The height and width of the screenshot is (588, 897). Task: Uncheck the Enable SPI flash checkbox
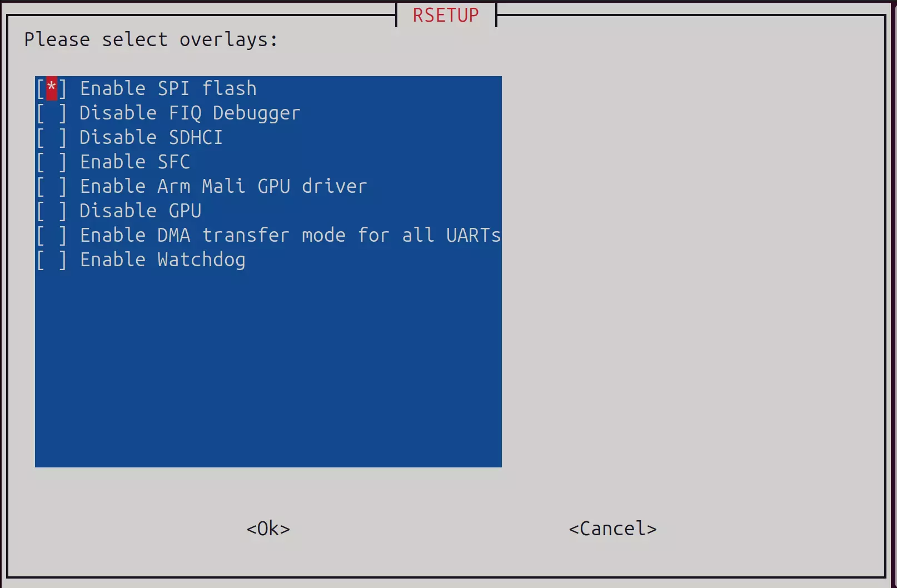52,88
